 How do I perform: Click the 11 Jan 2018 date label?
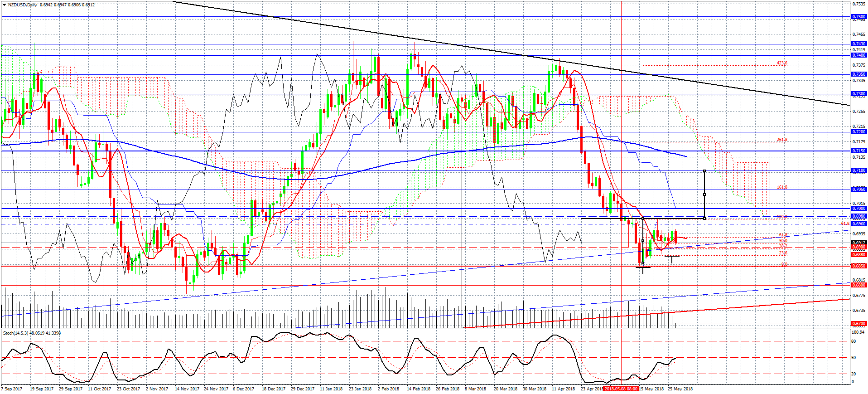tap(331, 389)
